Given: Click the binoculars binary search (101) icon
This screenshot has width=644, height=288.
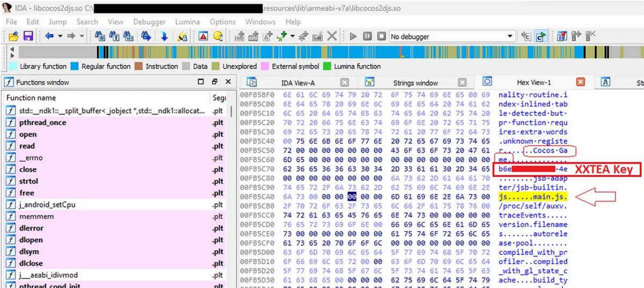Looking at the screenshot, I should pyautogui.click(x=129, y=37).
